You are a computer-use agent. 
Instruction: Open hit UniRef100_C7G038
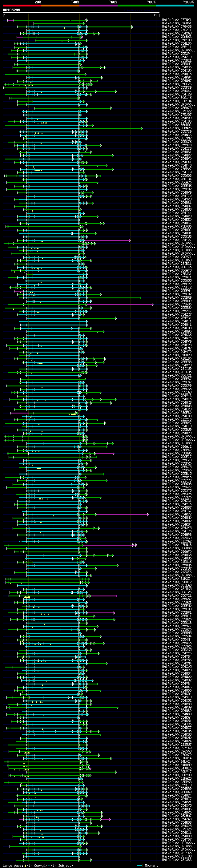tap(177, 26)
